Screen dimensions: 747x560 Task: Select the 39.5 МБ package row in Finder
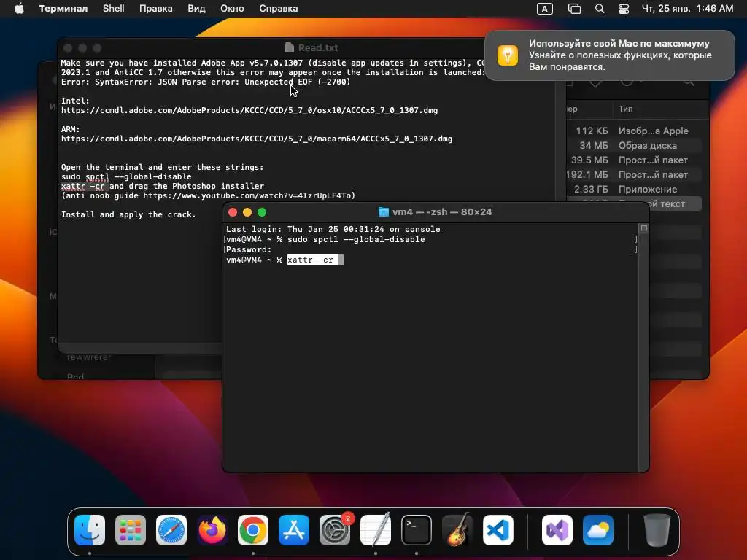click(634, 160)
